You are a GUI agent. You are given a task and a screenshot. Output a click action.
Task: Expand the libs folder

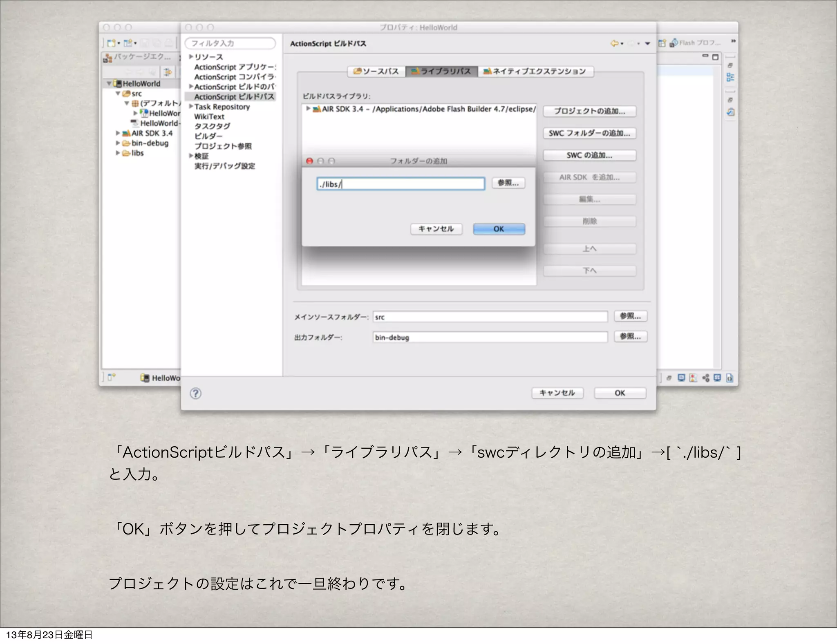click(x=118, y=153)
